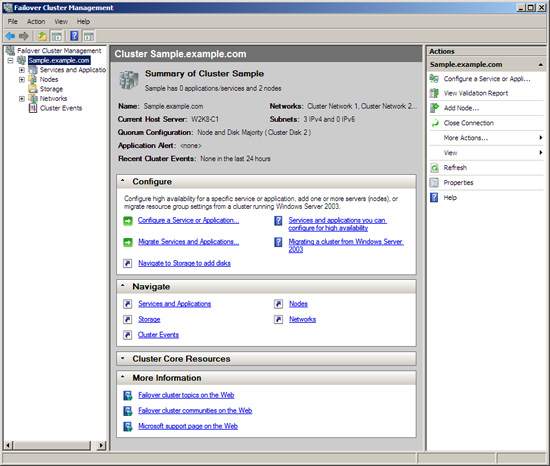Click help icon beside Migrating a cluster topic
Viewport: 550px width, 466px height.
click(278, 242)
